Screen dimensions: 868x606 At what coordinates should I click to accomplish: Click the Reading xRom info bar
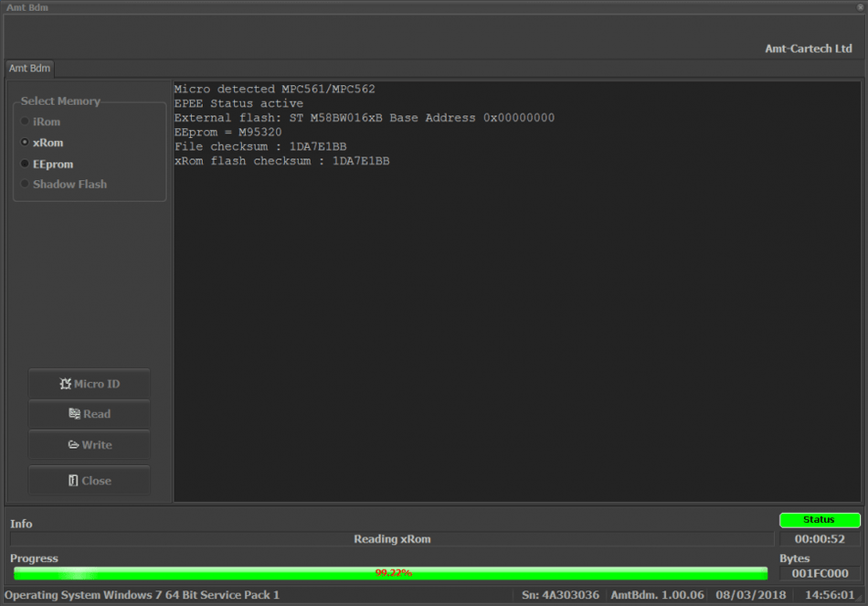(392, 538)
